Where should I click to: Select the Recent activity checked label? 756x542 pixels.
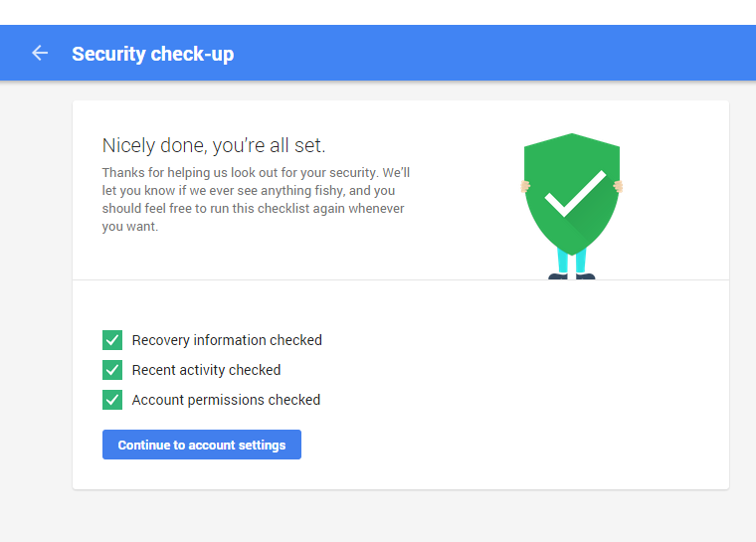[206, 370]
